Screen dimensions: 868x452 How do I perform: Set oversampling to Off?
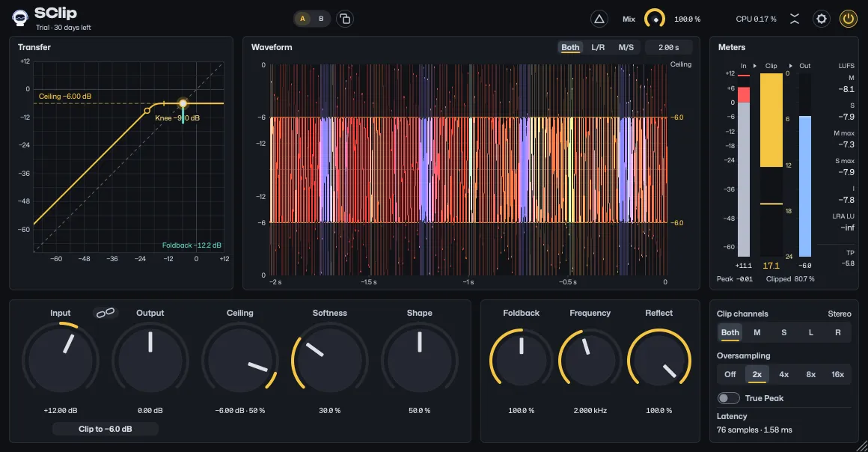730,374
